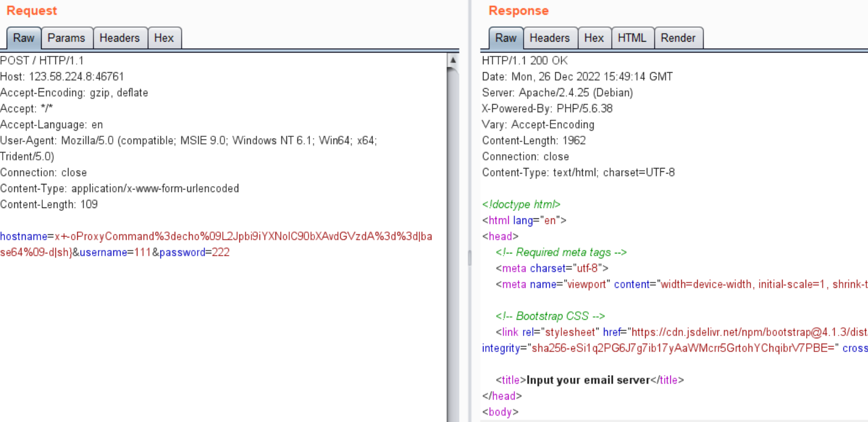868x422 pixels.
Task: Click the pane splitter handle between request and response
Action: [469, 258]
